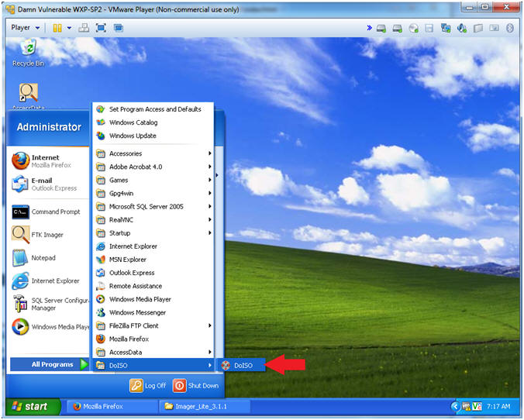Click the floppy drive device icon
Viewport: 524px width, 420px height.
(x=429, y=29)
